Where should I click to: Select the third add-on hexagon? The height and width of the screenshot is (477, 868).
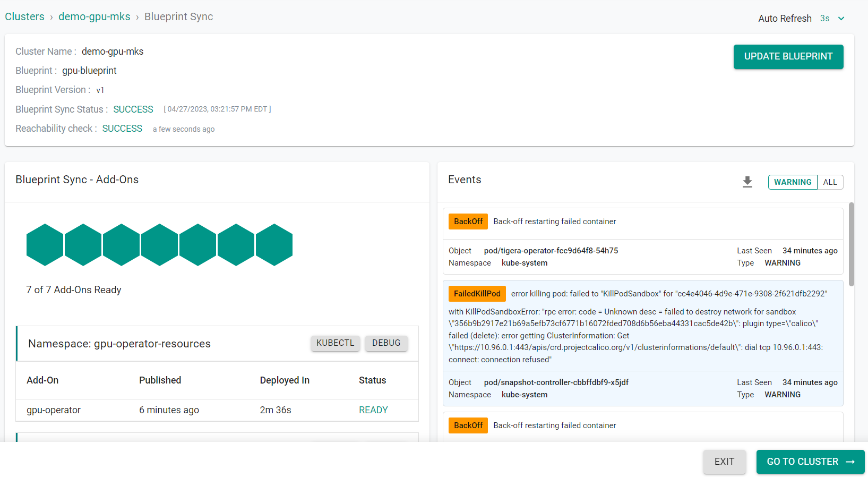pyautogui.click(x=122, y=245)
